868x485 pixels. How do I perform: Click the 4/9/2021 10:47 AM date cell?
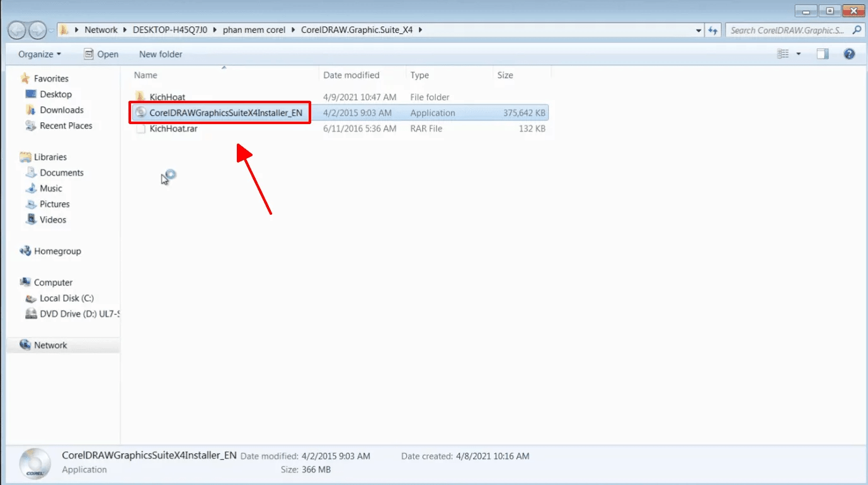coord(360,97)
